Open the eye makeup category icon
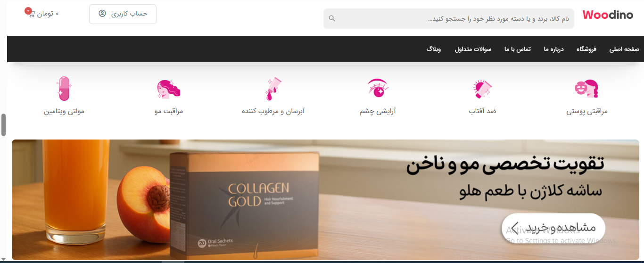Image resolution: width=644 pixels, height=263 pixels. coord(378,88)
